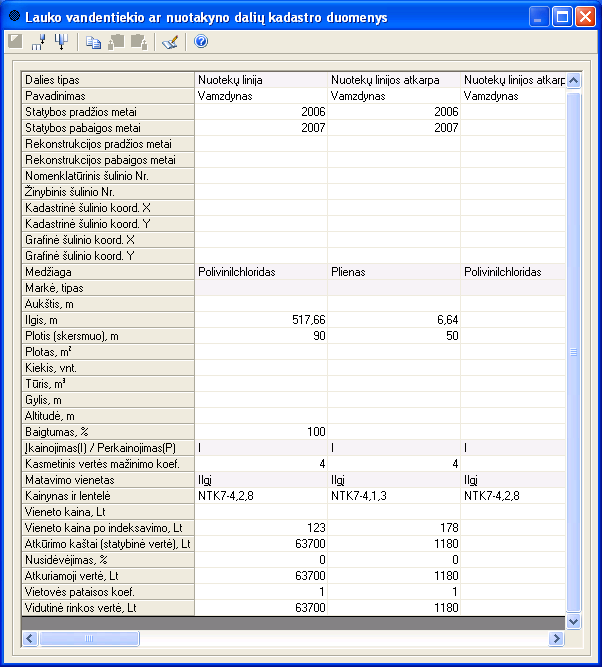Click the 'Polivinilchloridas' cell in first column
This screenshot has width=602, height=667.
click(261, 272)
